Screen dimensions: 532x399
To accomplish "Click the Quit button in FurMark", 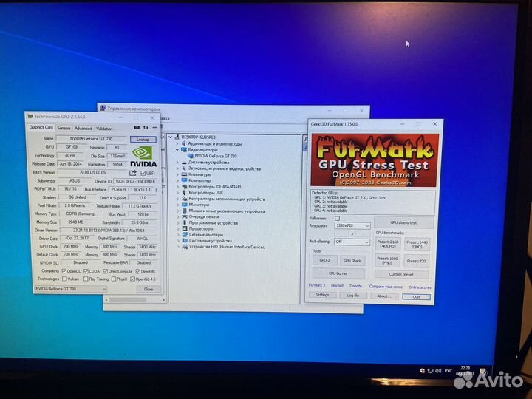I will point(416,297).
